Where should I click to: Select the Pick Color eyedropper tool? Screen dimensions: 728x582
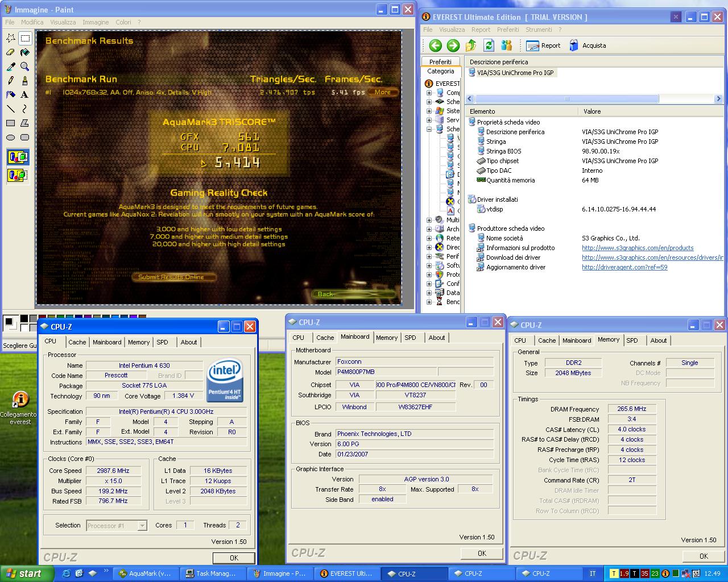click(10, 66)
